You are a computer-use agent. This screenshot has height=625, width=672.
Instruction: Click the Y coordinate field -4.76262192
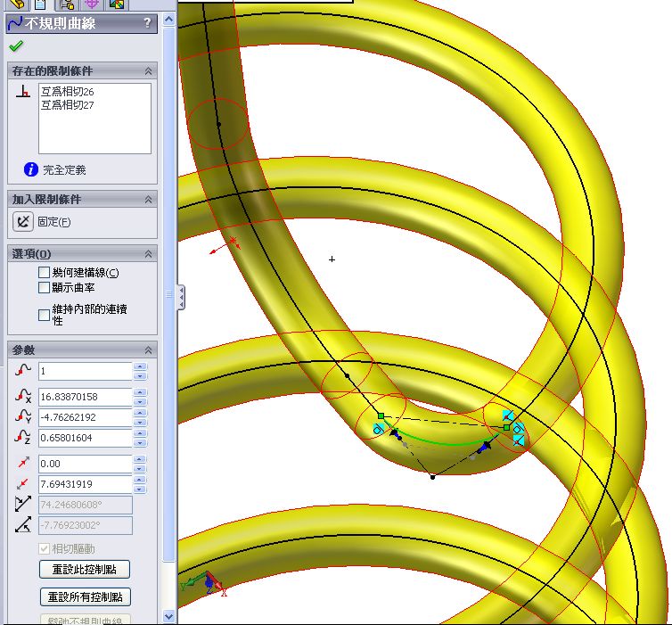[86, 417]
